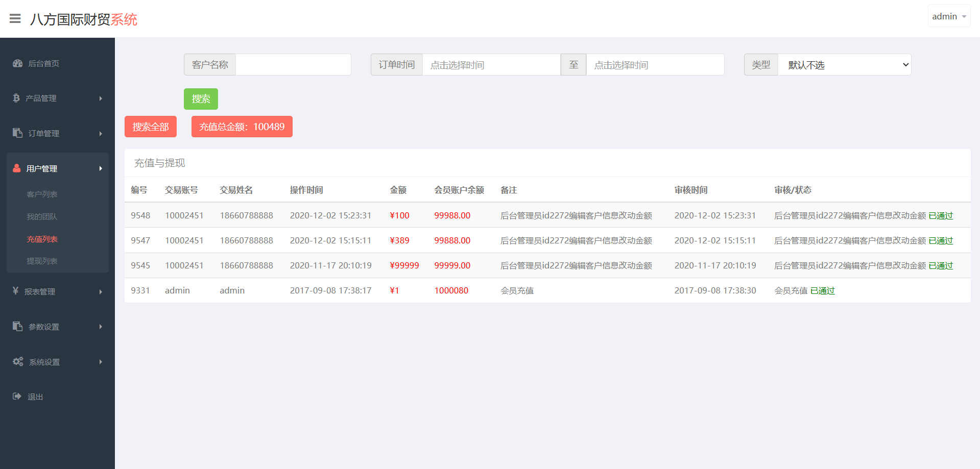The width and height of the screenshot is (980, 469).
Task: Click the 审核时间 column header
Action: (x=691, y=190)
